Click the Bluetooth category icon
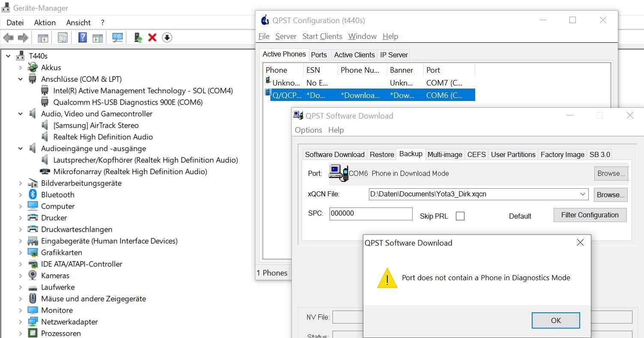Screen dimensions: 644x338 (x=33, y=195)
